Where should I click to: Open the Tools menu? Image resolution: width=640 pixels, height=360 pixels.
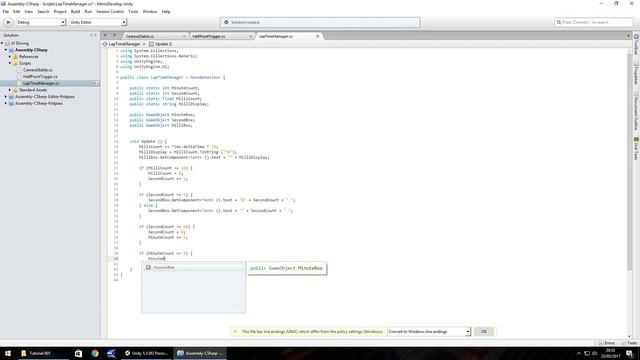tap(133, 11)
